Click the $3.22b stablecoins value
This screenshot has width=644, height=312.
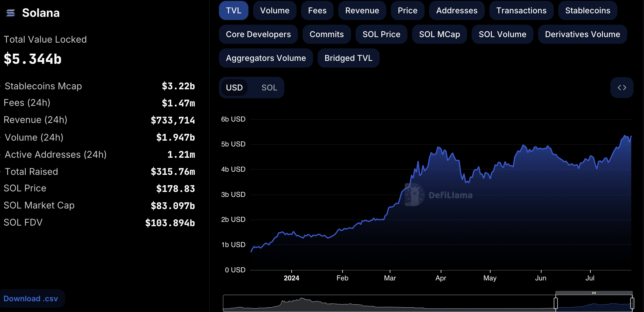tap(178, 86)
